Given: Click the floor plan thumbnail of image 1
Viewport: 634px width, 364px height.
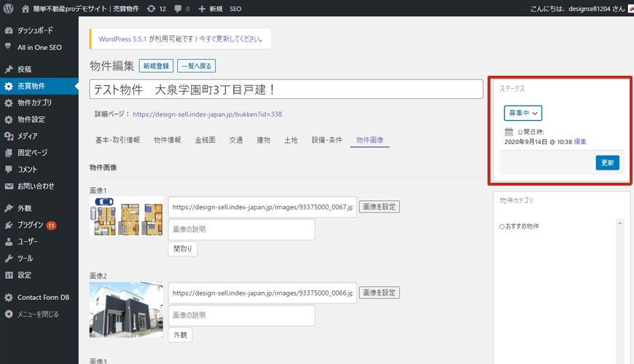Looking at the screenshot, I should (x=126, y=216).
